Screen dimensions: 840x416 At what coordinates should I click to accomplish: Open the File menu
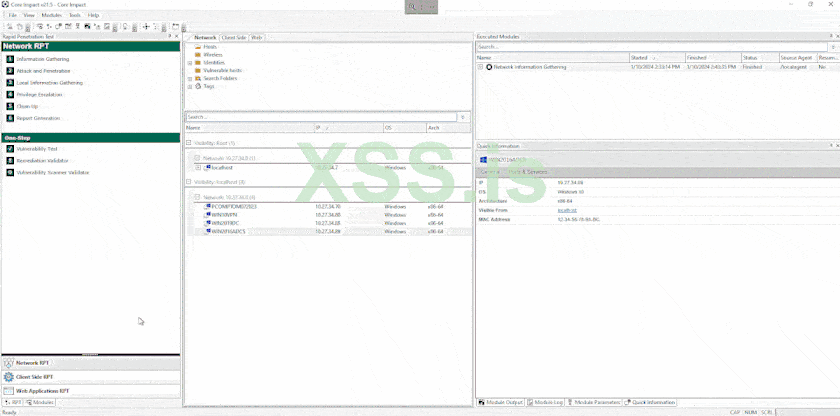click(13, 15)
